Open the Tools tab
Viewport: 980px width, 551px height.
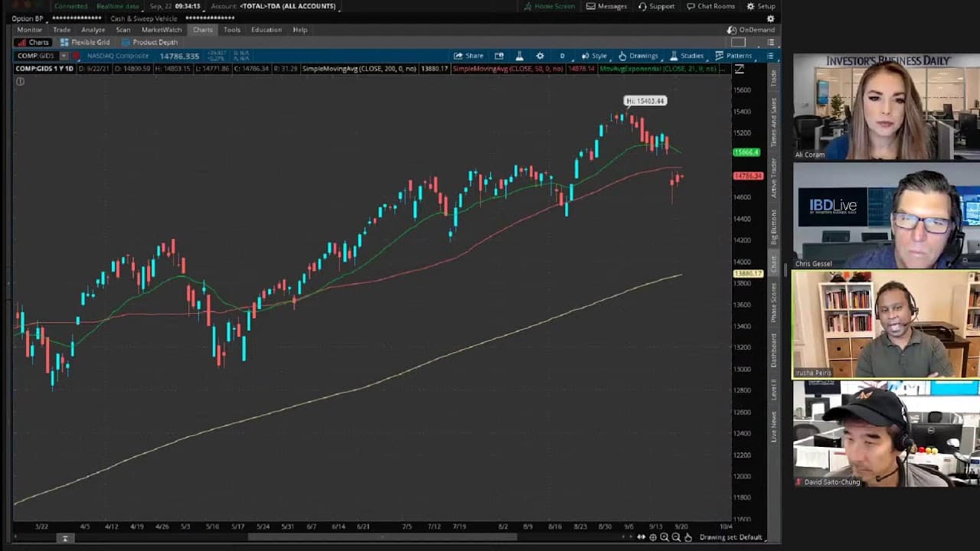[232, 30]
